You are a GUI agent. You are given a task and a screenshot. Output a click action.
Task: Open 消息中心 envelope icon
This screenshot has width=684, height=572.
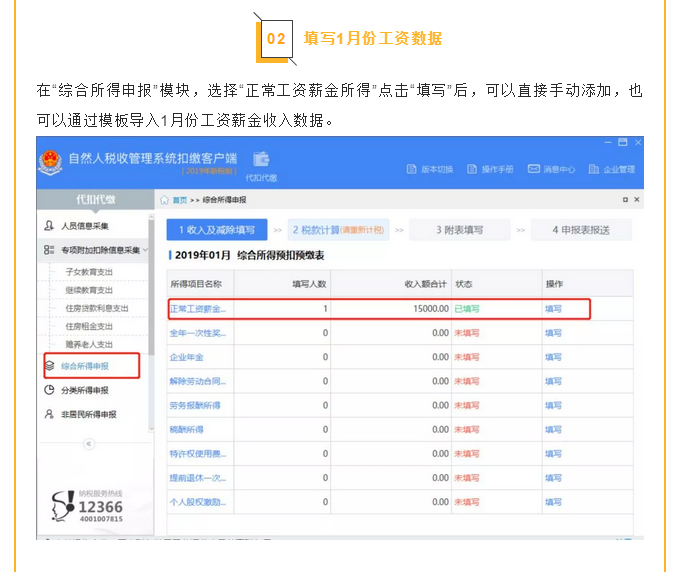point(534,169)
